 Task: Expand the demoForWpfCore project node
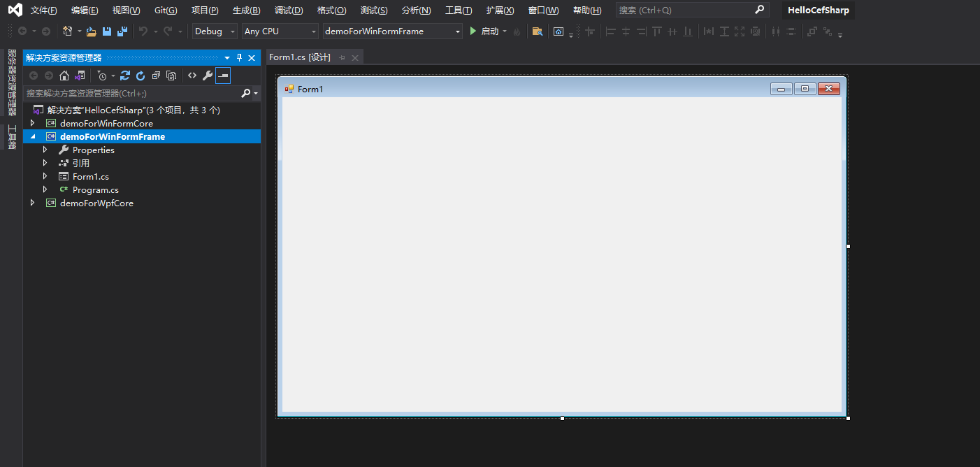[32, 203]
